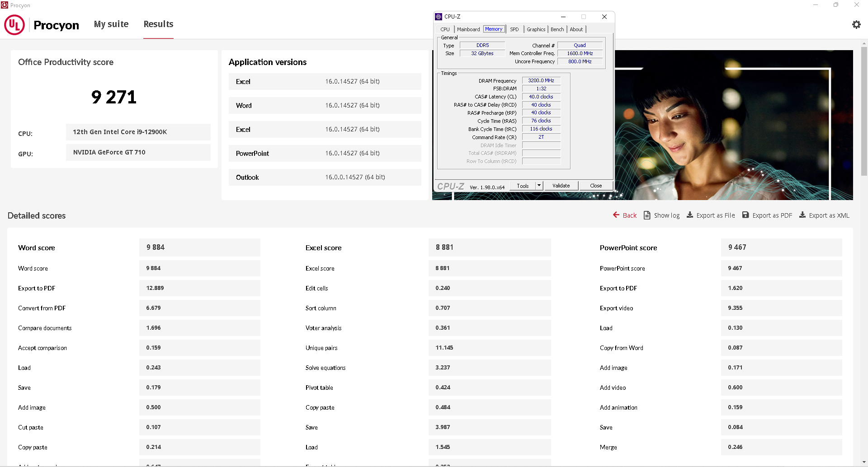This screenshot has height=467, width=868.
Task: Click the Validate button in CPU-Z
Action: coord(561,186)
